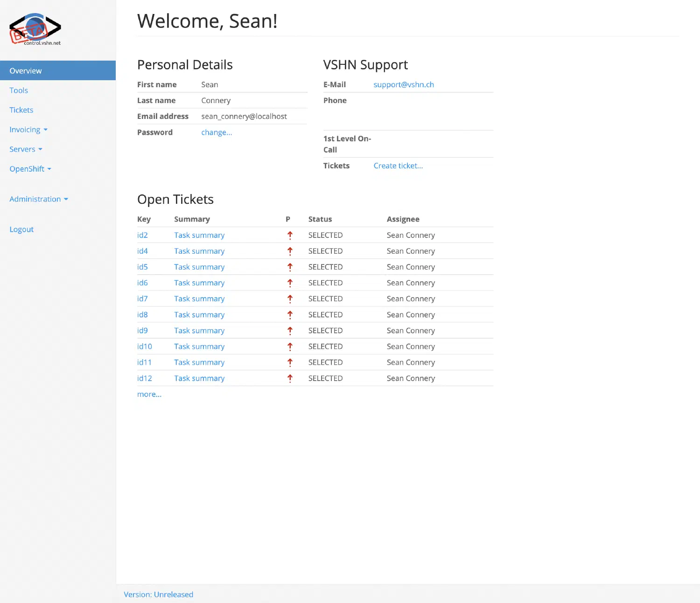The height and width of the screenshot is (603, 700).
Task: Open the change password link
Action: [216, 132]
